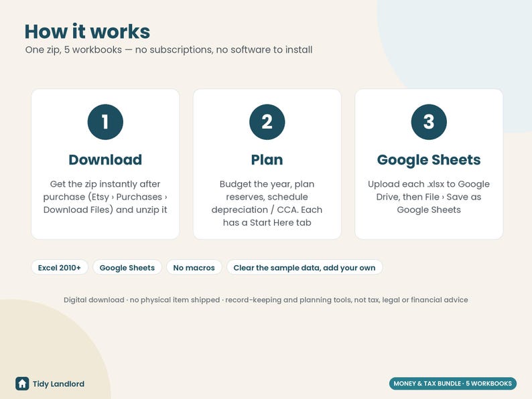Click the Plan card title

267,160
